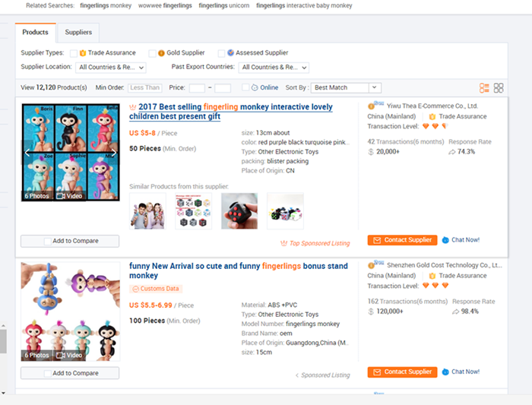This screenshot has height=405, width=532.
Task: Click the 6 Photos icon on first product
Action: [36, 196]
